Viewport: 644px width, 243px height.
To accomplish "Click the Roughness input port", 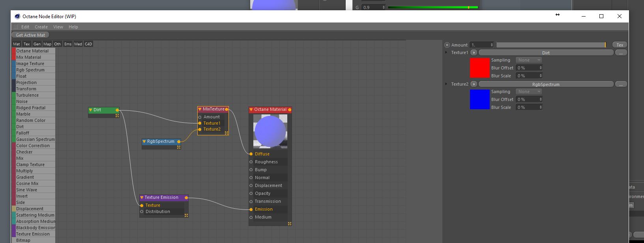I will pos(251,162).
